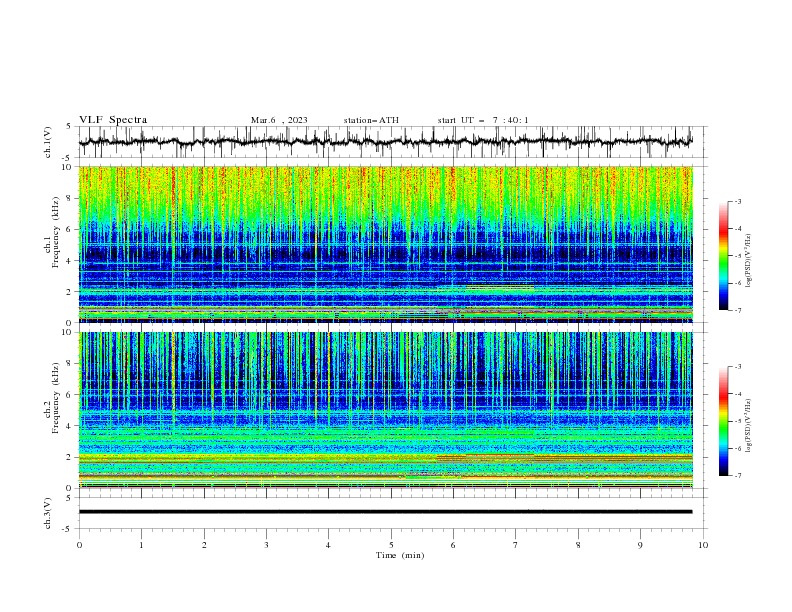Click the ch.1 voltage waveform trace
The height and width of the screenshot is (612, 792).
(385, 142)
